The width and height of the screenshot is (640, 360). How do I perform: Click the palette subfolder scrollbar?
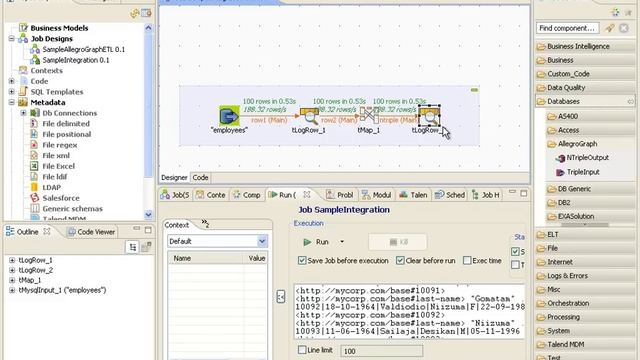(585, 224)
